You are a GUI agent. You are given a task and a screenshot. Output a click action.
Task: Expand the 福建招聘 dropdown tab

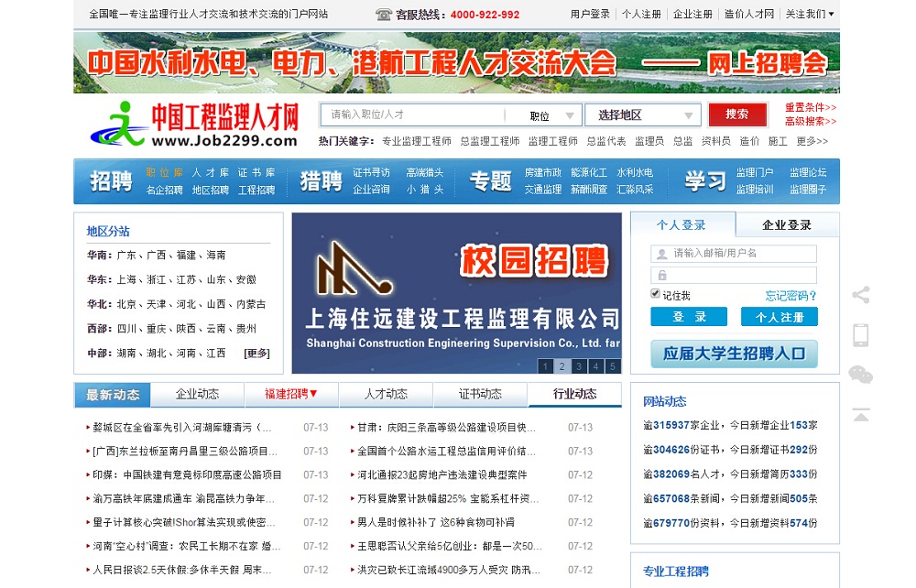coord(291,394)
